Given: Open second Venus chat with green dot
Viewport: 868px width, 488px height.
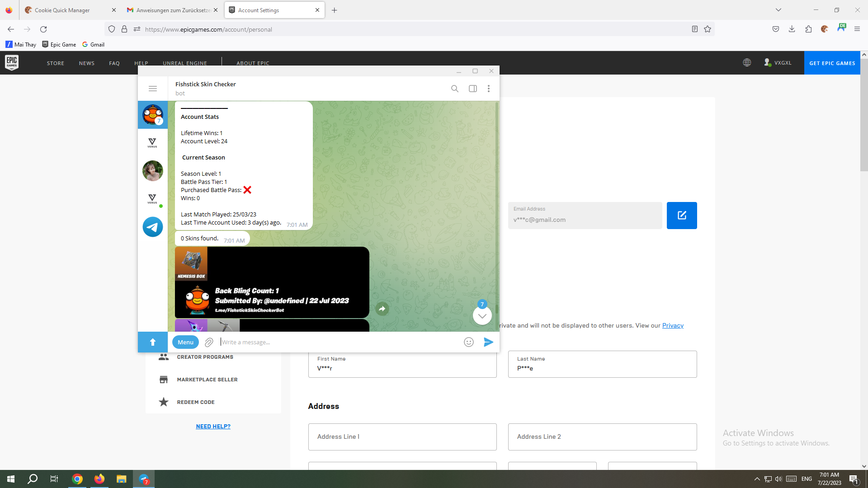Looking at the screenshot, I should click(x=152, y=199).
